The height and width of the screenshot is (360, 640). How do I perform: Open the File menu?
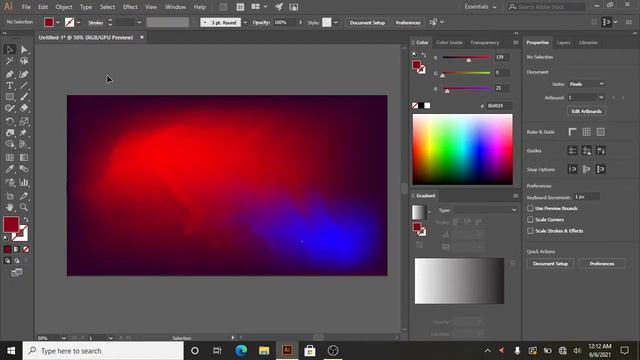26,7
